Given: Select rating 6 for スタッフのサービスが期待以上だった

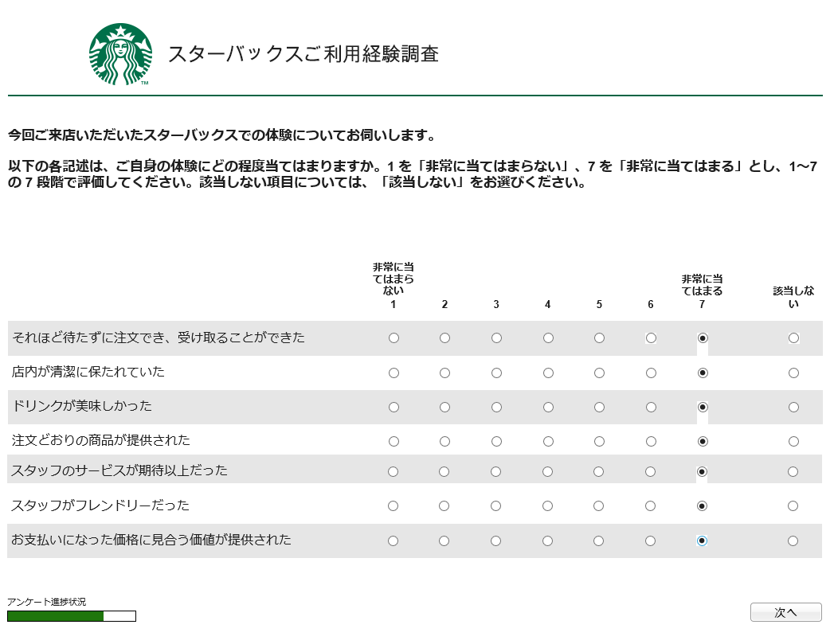Looking at the screenshot, I should point(650,472).
